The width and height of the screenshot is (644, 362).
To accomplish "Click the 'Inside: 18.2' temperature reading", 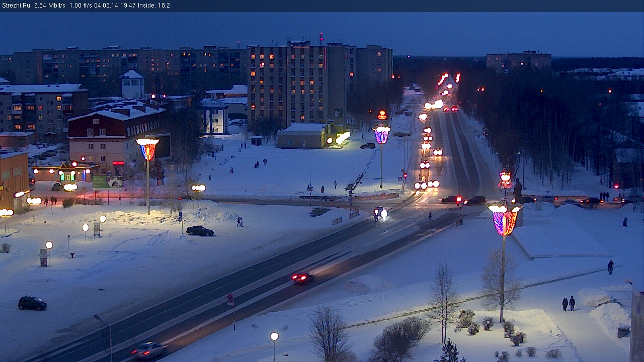I will click(154, 6).
